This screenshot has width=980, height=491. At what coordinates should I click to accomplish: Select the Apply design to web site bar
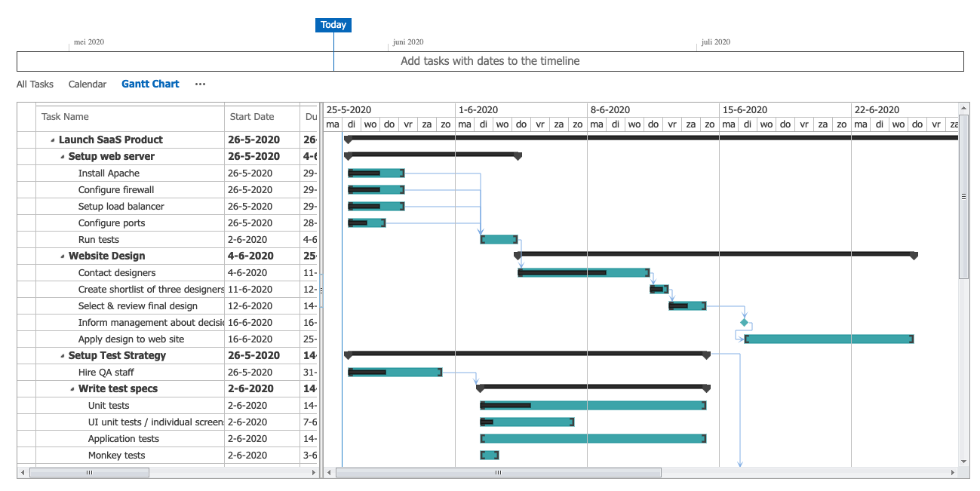click(x=828, y=339)
